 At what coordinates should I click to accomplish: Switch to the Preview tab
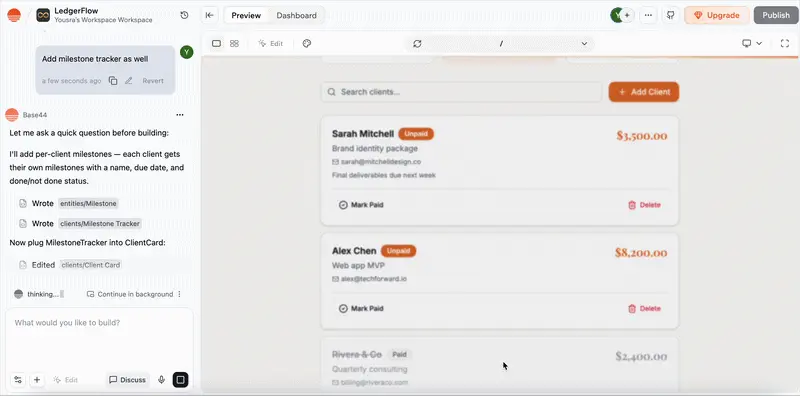pyautogui.click(x=246, y=15)
